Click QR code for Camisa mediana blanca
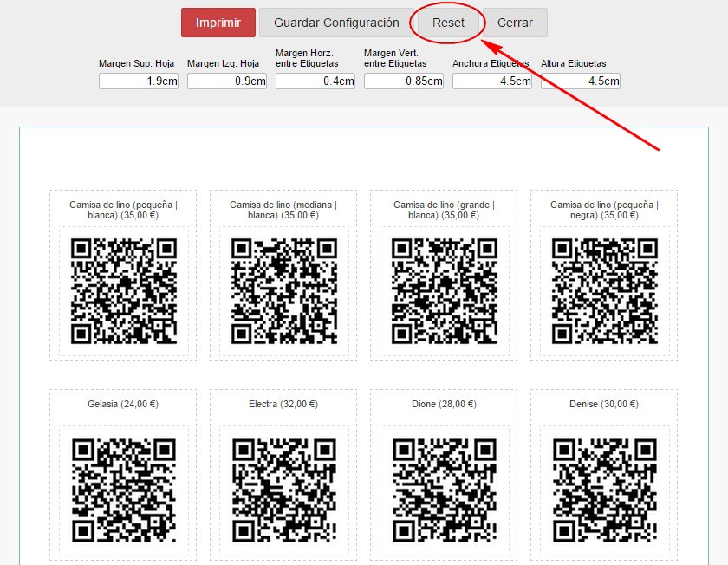The height and width of the screenshot is (565, 728). click(x=284, y=291)
